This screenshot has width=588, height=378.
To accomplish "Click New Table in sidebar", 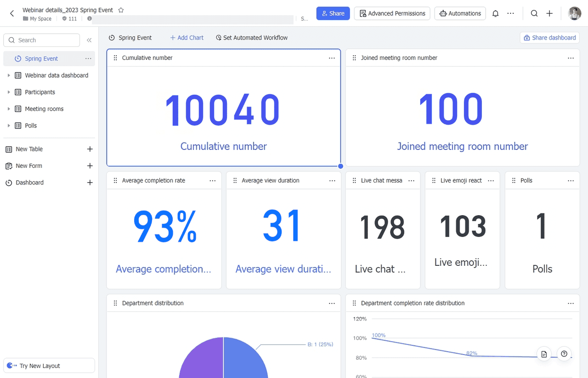I will point(29,149).
